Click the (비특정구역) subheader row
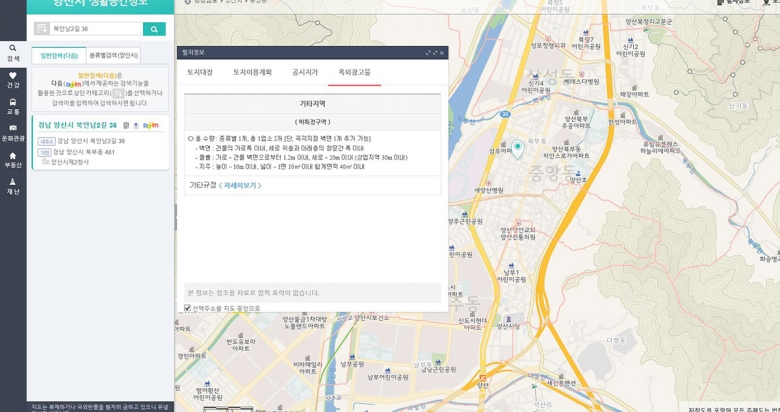Image resolution: width=780 pixels, height=412 pixels. click(x=312, y=122)
